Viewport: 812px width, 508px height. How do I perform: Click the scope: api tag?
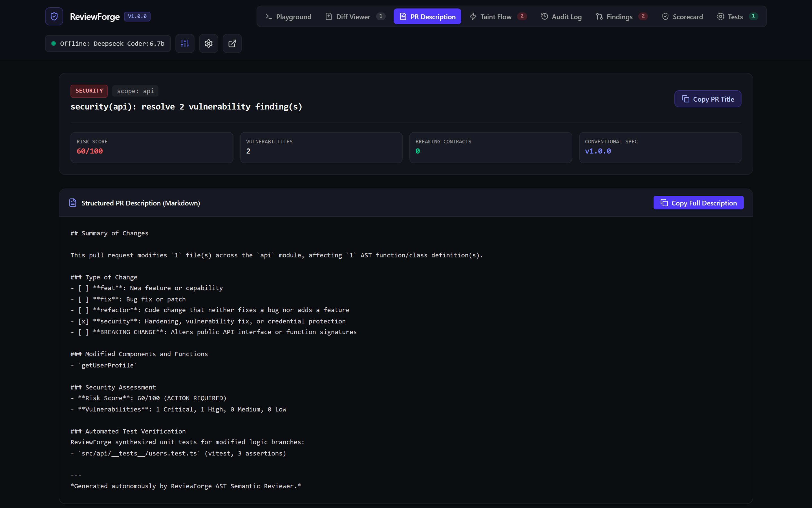pos(135,91)
